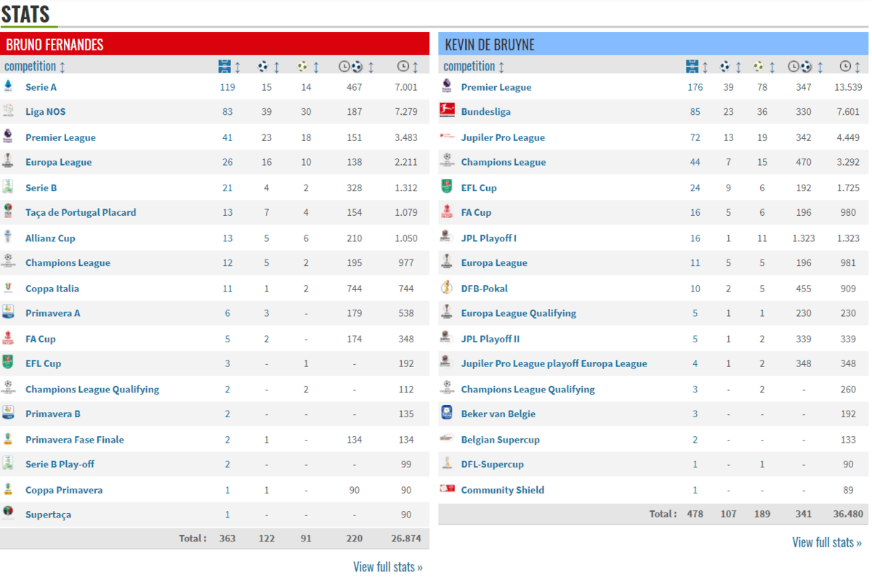Click the Coppa Primavera trophy logo
The height and width of the screenshot is (588, 872).
[8, 488]
